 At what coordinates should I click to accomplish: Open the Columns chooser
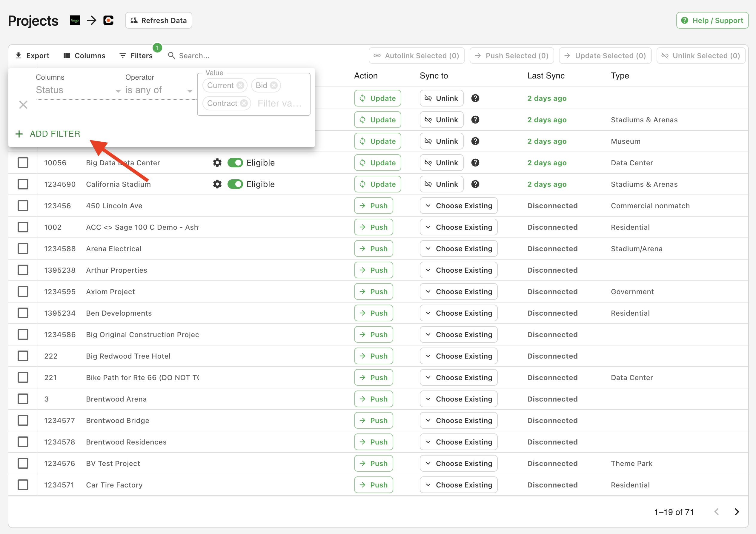pyautogui.click(x=84, y=55)
